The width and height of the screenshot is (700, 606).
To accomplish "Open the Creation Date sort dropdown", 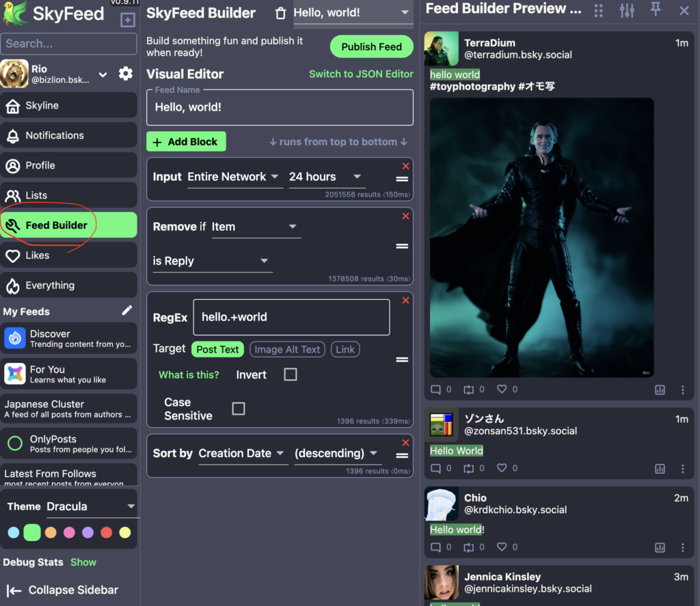I will (243, 454).
